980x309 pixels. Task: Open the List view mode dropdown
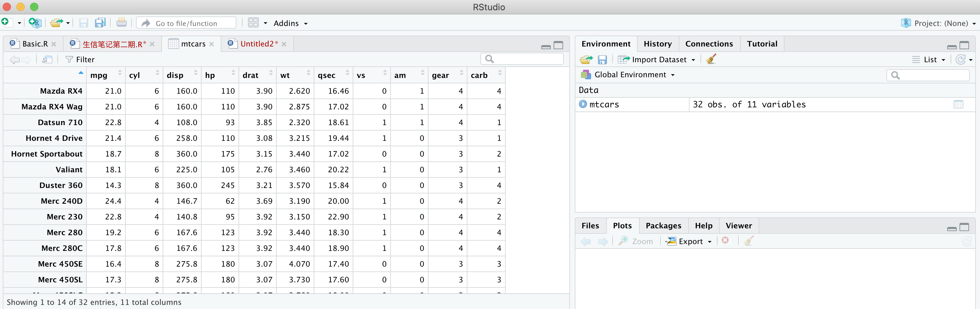pyautogui.click(x=928, y=59)
